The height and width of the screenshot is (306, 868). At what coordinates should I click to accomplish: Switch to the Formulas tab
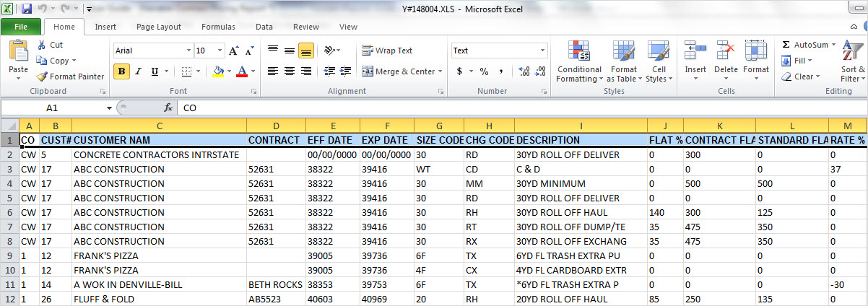click(x=218, y=27)
